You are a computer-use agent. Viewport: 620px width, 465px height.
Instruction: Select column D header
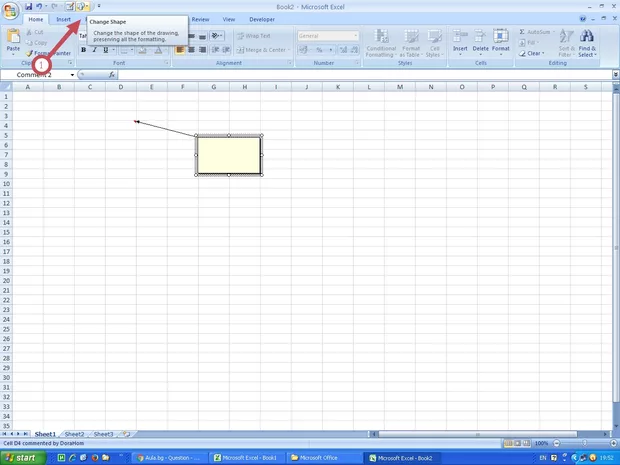coord(121,87)
